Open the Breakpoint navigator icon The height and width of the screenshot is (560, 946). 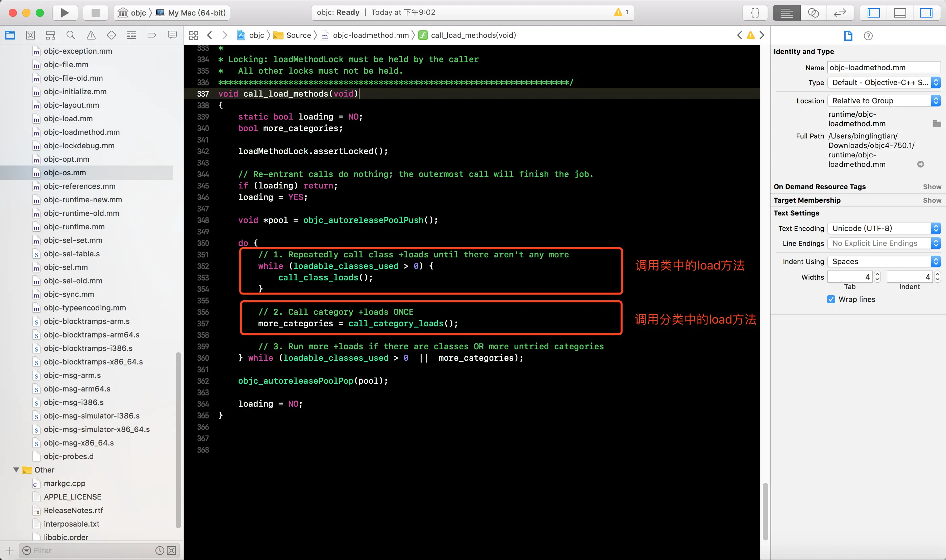point(152,35)
